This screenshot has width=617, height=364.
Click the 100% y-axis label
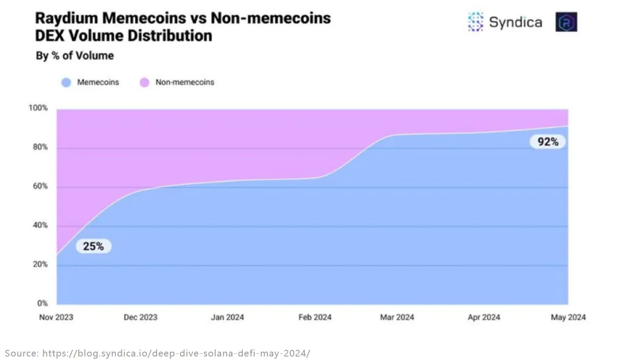[39, 108]
